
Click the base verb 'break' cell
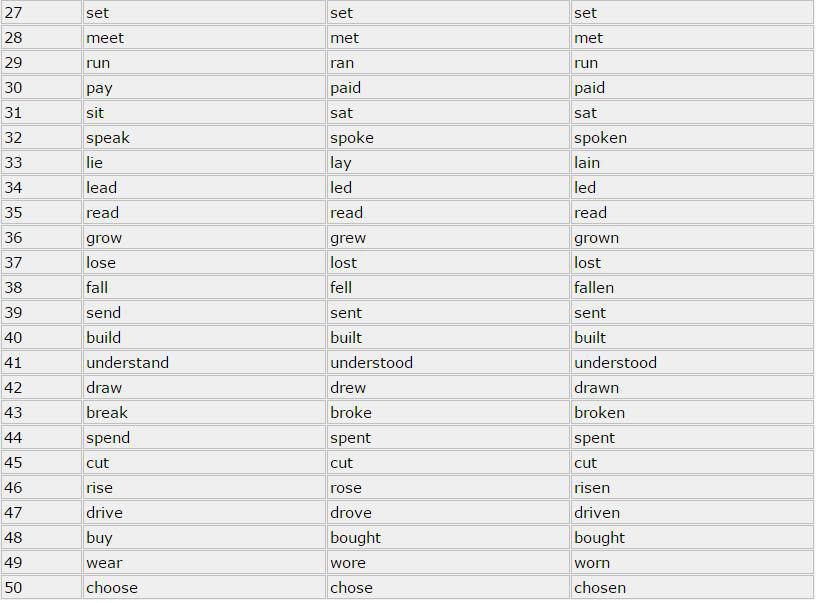click(204, 413)
